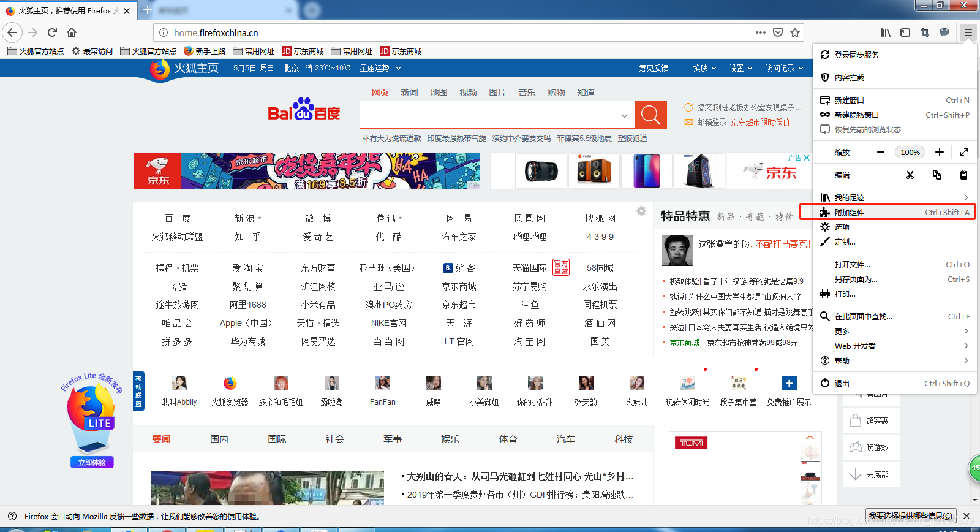This screenshot has height=532, width=980.
Task: Select 内容拦截 in the menu
Action: [895, 77]
